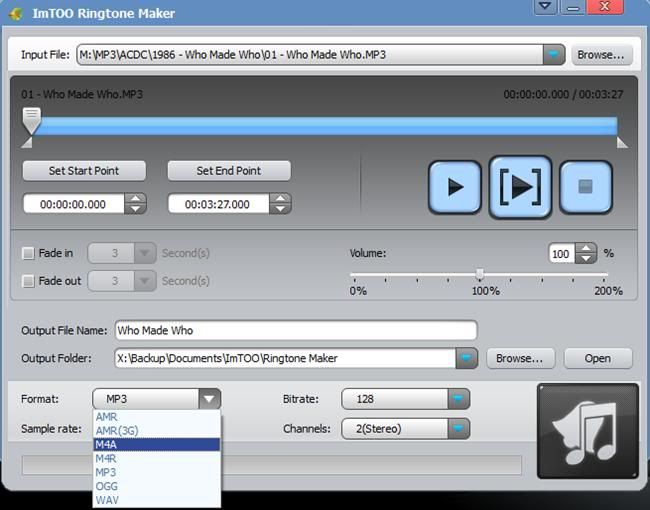This screenshot has width=650, height=510.
Task: Browse for an input file
Action: 602,55
